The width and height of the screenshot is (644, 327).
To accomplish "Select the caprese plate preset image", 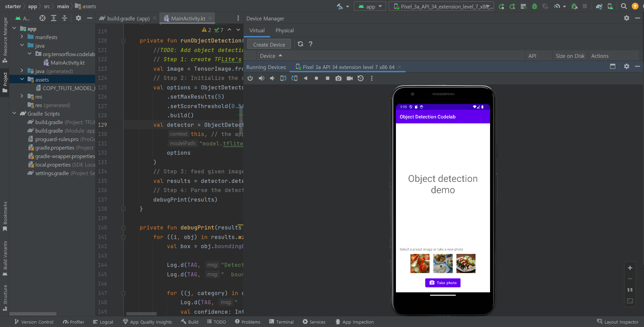I will pyautogui.click(x=466, y=263).
